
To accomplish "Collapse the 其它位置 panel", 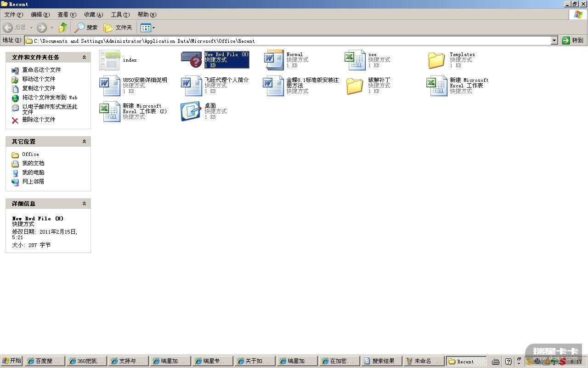I will click(84, 142).
